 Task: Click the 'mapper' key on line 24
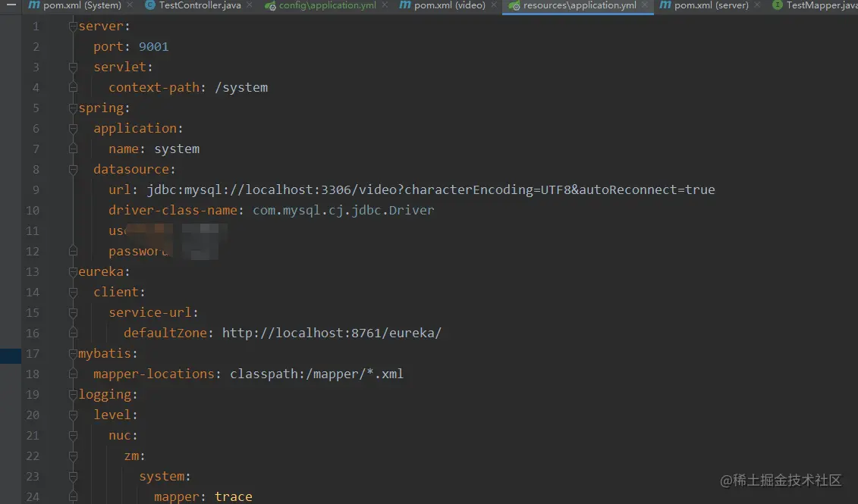pyautogui.click(x=176, y=496)
